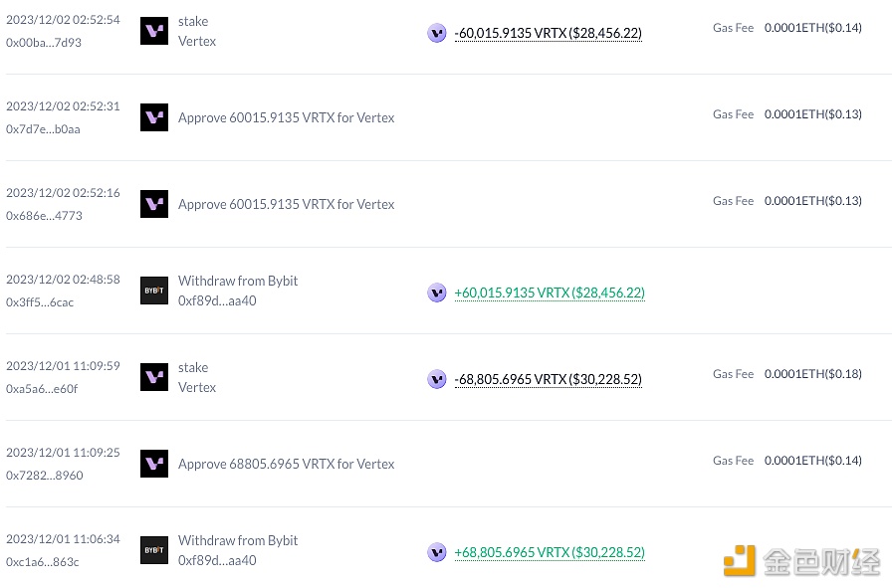This screenshot has width=892, height=588.
Task: Click Vertex logo next to 0x686e...4773 approval
Action: click(154, 204)
